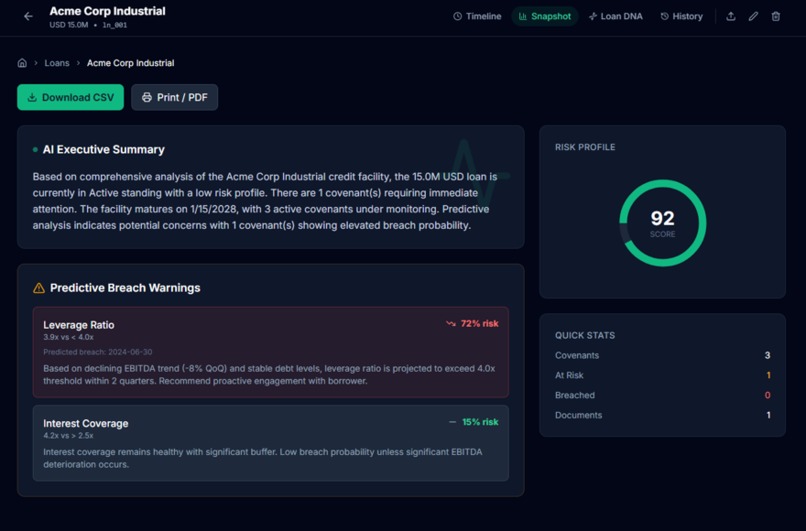Click the RISK PROFILE heading
The height and width of the screenshot is (531, 806).
coord(585,147)
